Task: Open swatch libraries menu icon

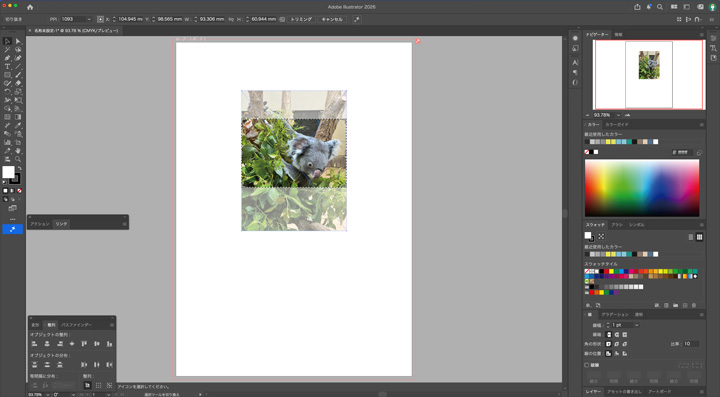Action: (x=588, y=305)
